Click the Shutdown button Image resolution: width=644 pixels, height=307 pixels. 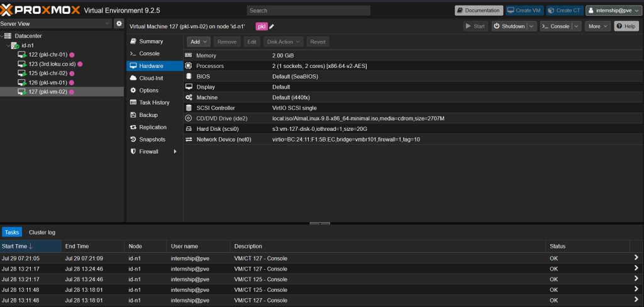(509, 26)
